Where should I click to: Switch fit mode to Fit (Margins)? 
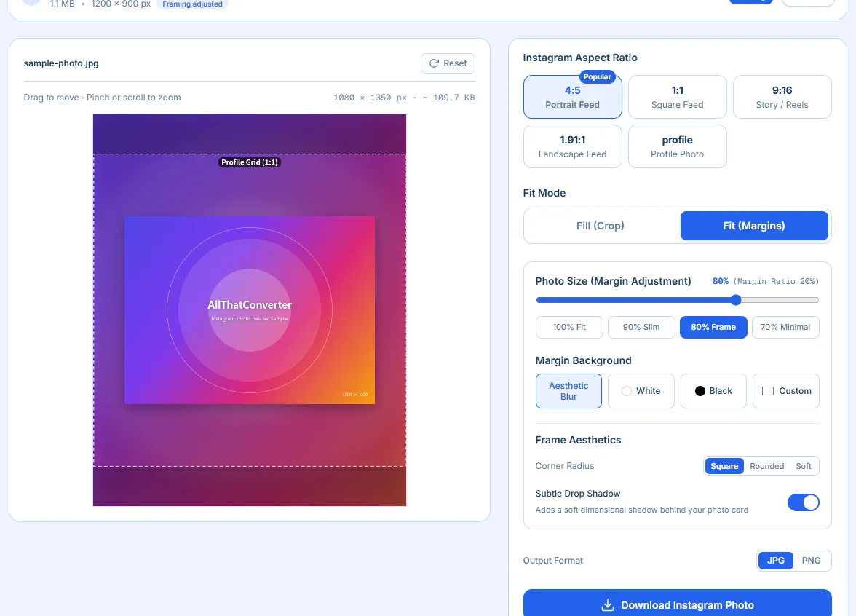pyautogui.click(x=754, y=226)
